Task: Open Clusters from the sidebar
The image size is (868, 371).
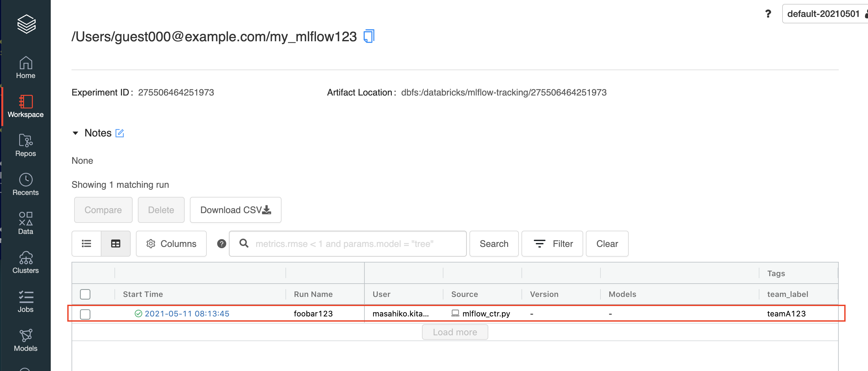Action: (26, 262)
